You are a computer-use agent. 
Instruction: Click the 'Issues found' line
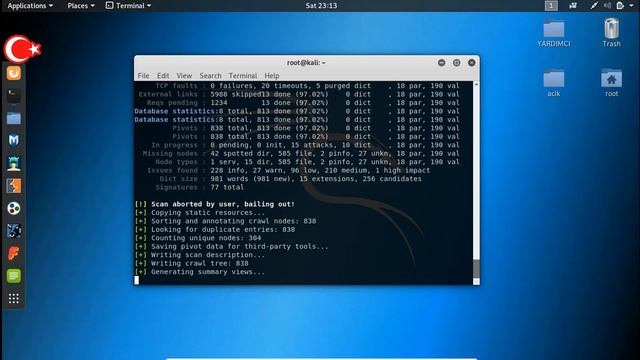coord(288,170)
